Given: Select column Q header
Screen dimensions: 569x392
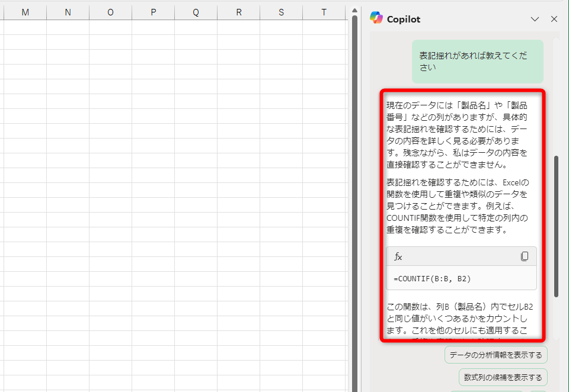Looking at the screenshot, I should pos(196,11).
